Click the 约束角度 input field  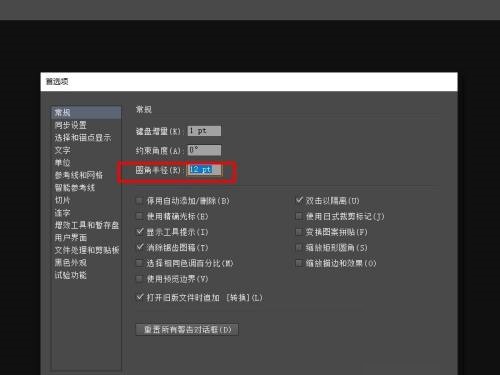pyautogui.click(x=204, y=150)
